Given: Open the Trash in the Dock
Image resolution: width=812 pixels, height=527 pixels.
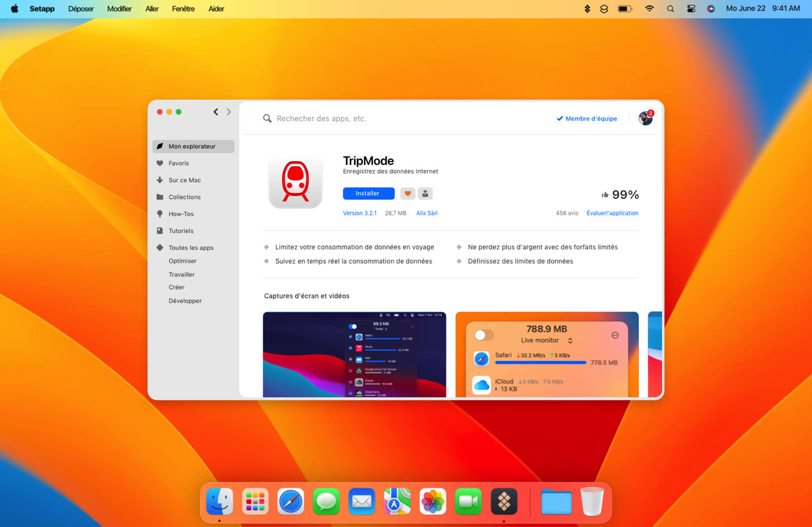Looking at the screenshot, I should (x=592, y=501).
